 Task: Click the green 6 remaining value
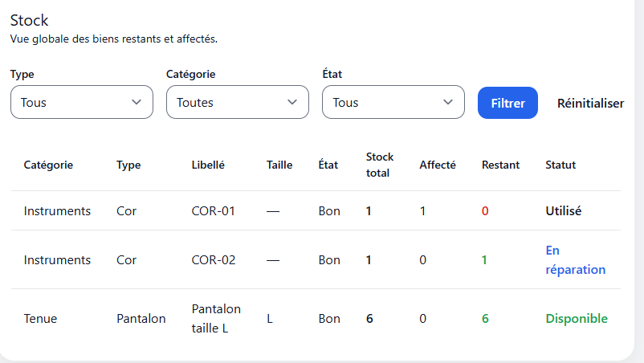click(x=485, y=319)
